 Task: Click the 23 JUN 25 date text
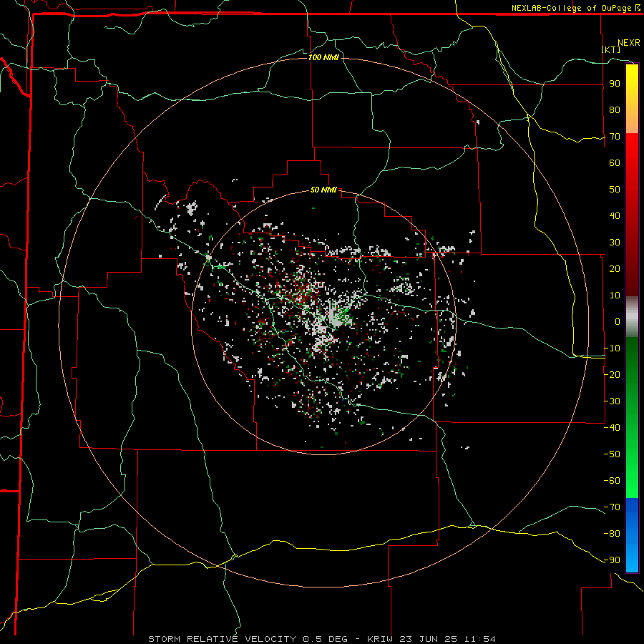(428, 639)
